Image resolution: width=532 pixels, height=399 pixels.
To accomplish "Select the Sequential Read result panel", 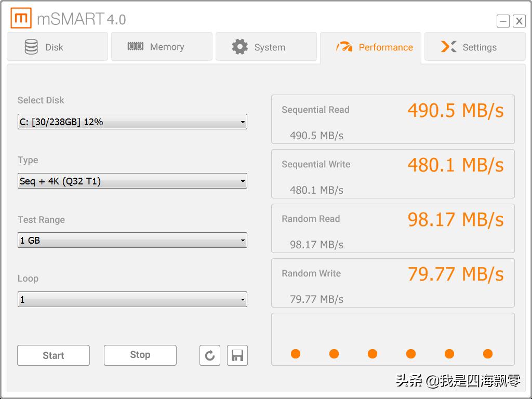I will (393, 119).
